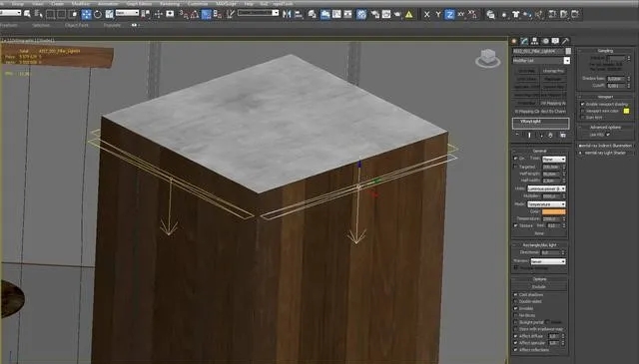Open the Units dropdown
Screen dimensions: 639x364
(x=546, y=188)
